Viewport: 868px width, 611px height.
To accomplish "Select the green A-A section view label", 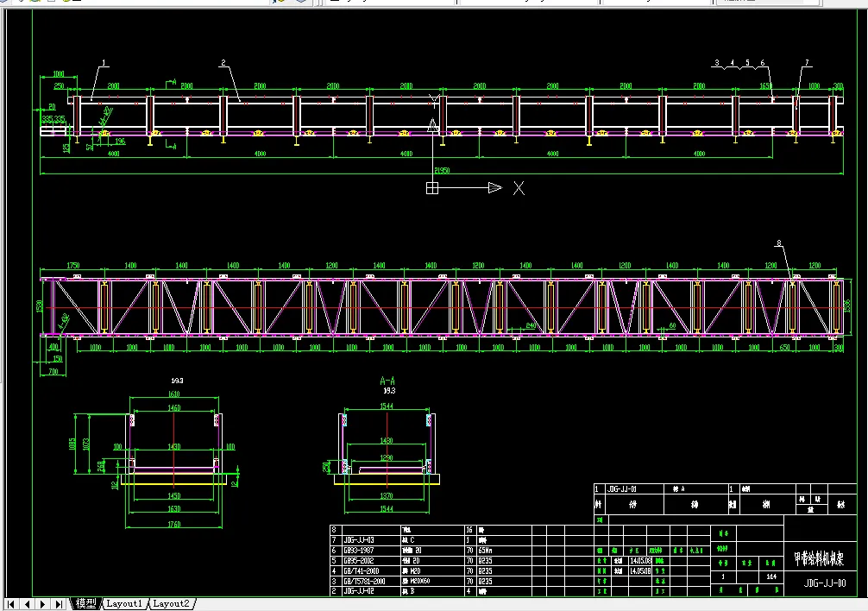I will [387, 381].
